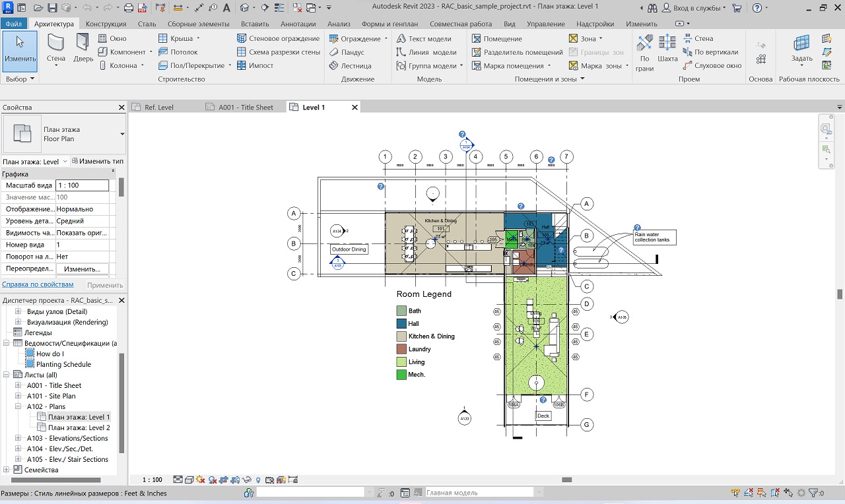Screen dimensions: 845x504
Task: Activate the Изменить (Modify) arrow tool
Action: coord(20,47)
